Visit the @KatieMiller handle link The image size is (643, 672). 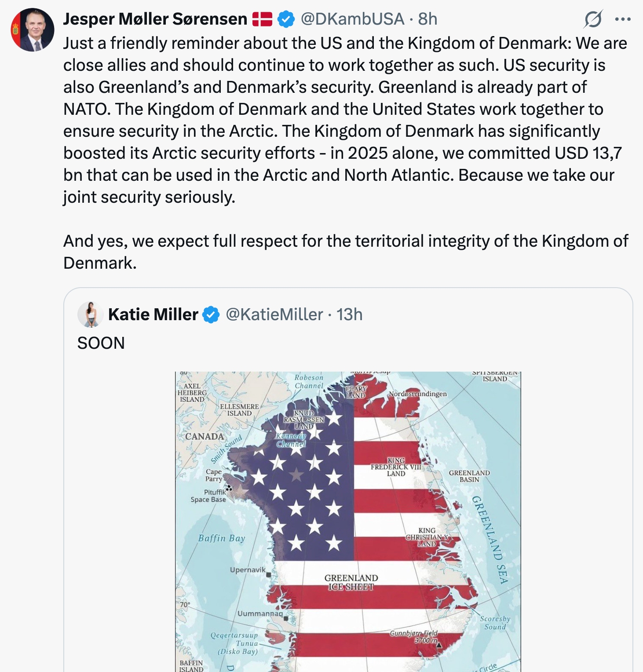(x=274, y=314)
